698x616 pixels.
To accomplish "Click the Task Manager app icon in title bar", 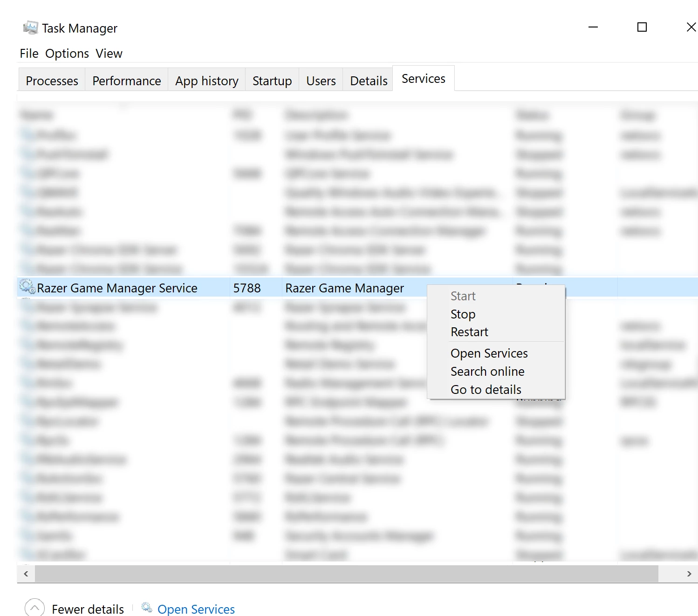I will click(x=30, y=28).
